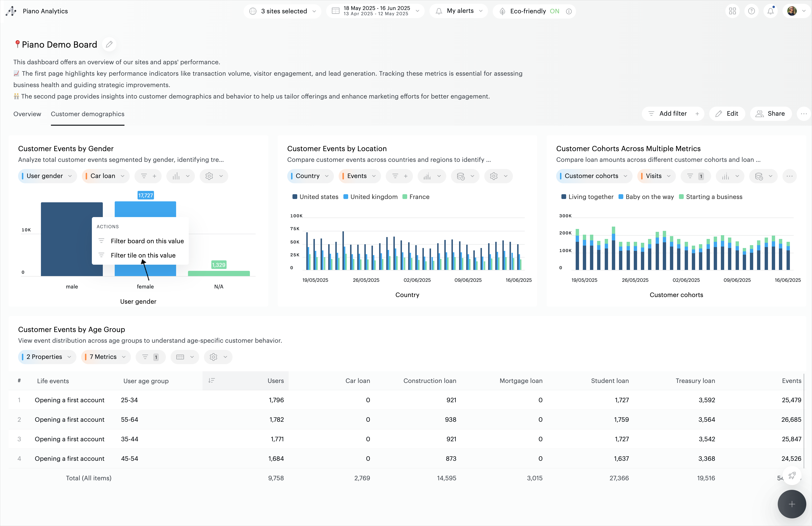Open settings gear in Gender tile

[209, 176]
